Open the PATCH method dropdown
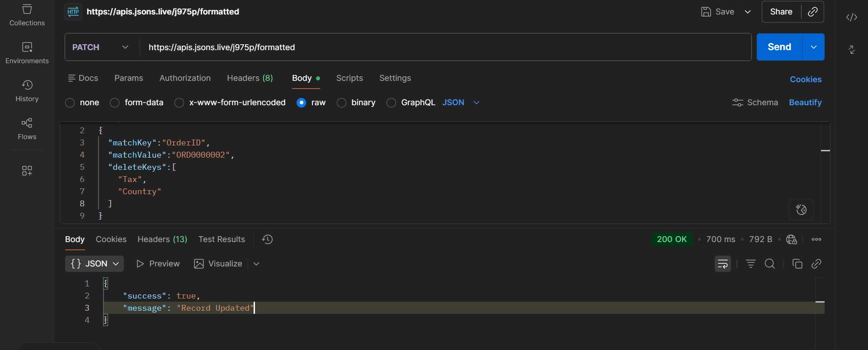Screen dimensions: 868x350 click(x=101, y=47)
